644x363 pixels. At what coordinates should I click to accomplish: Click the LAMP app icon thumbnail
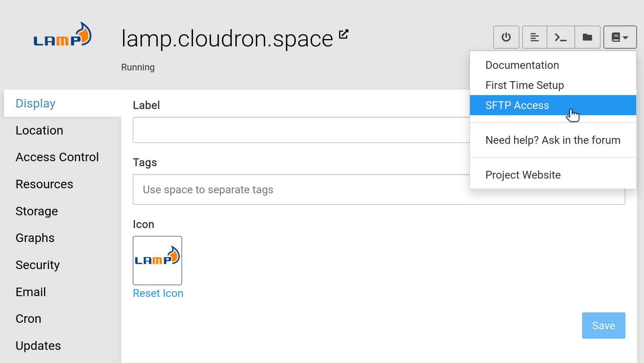pyautogui.click(x=157, y=260)
